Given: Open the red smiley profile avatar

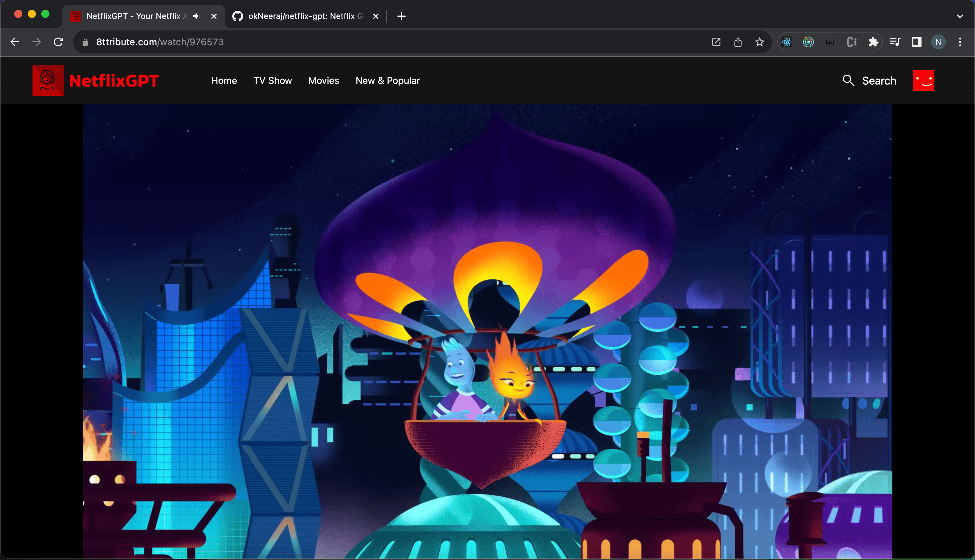Looking at the screenshot, I should tap(923, 80).
